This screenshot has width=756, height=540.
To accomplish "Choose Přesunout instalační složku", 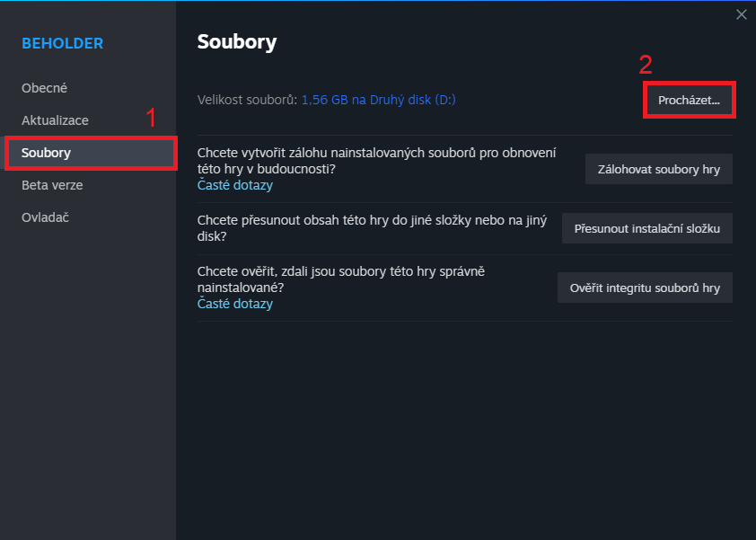I will (646, 228).
